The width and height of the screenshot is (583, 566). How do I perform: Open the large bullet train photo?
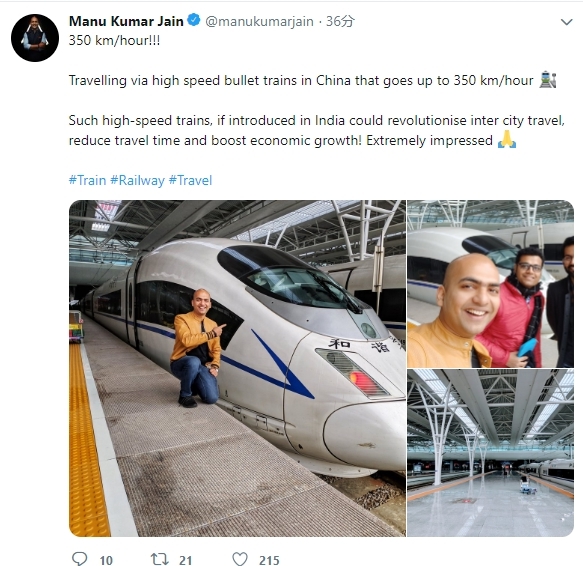pos(237,368)
